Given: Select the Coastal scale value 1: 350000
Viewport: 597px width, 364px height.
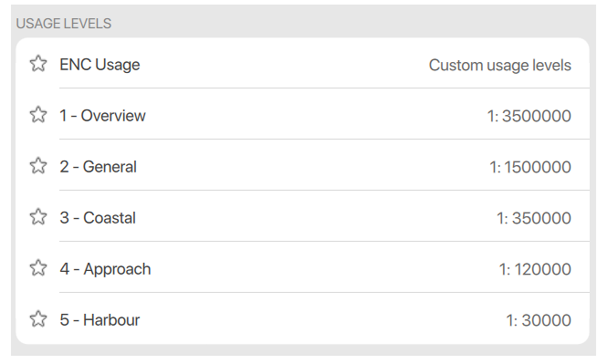Looking at the screenshot, I should (x=534, y=218).
